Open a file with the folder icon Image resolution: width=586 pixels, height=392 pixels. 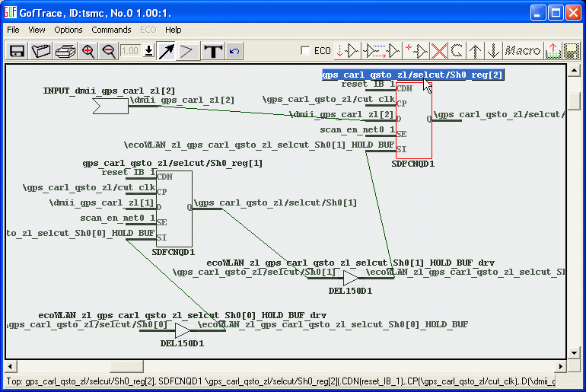(41, 51)
